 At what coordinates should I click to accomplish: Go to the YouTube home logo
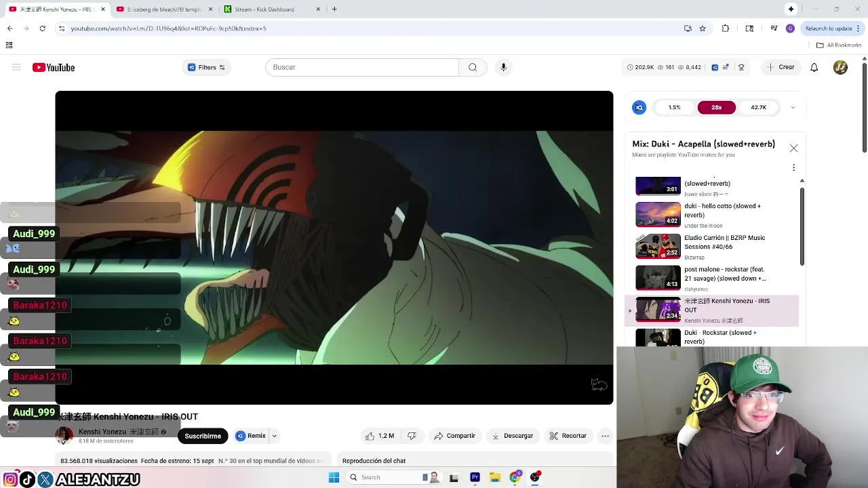[x=54, y=67]
